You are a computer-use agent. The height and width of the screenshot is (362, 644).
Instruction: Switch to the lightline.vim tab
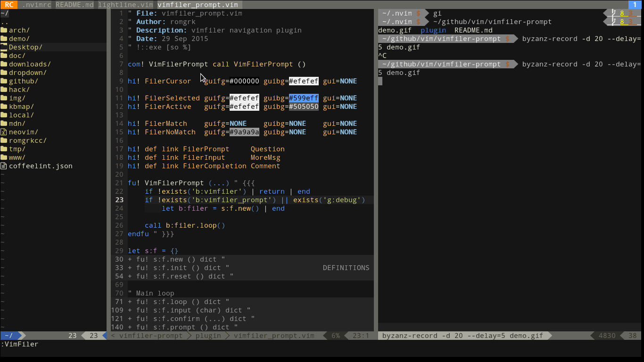tap(125, 5)
